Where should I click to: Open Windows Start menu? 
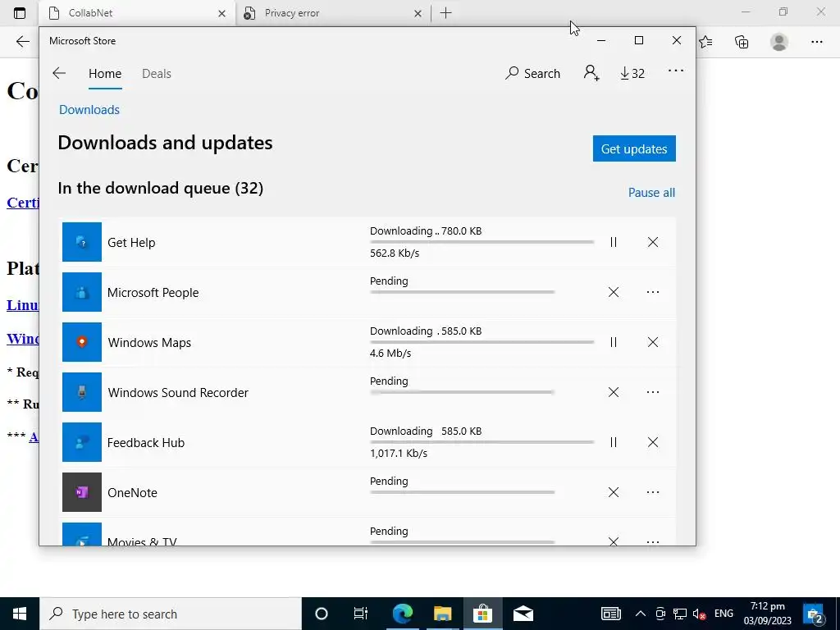20,614
